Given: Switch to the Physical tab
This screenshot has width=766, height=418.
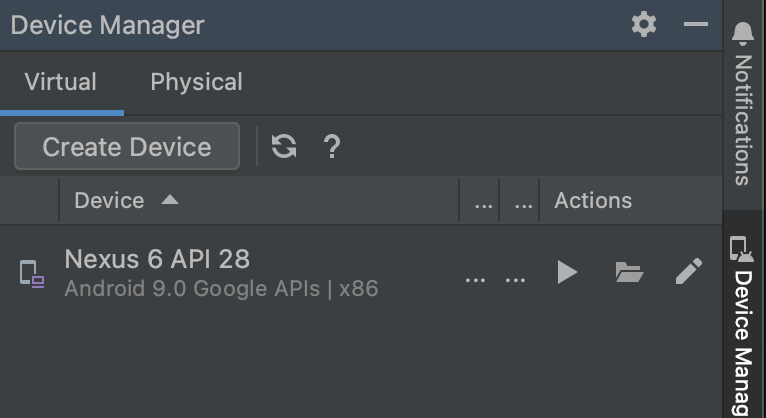Looking at the screenshot, I should (196, 82).
